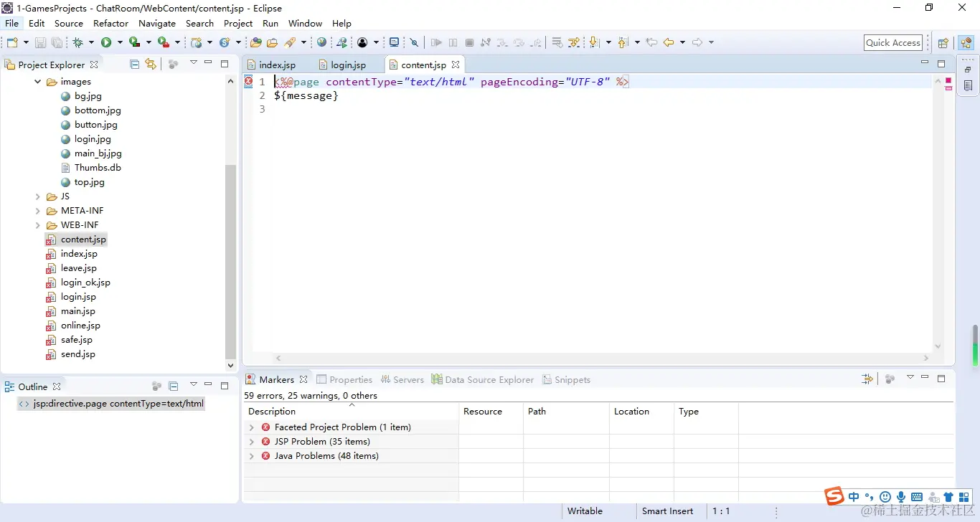Open the web browser globe icon
The width and height of the screenshot is (980, 522).
321,42
